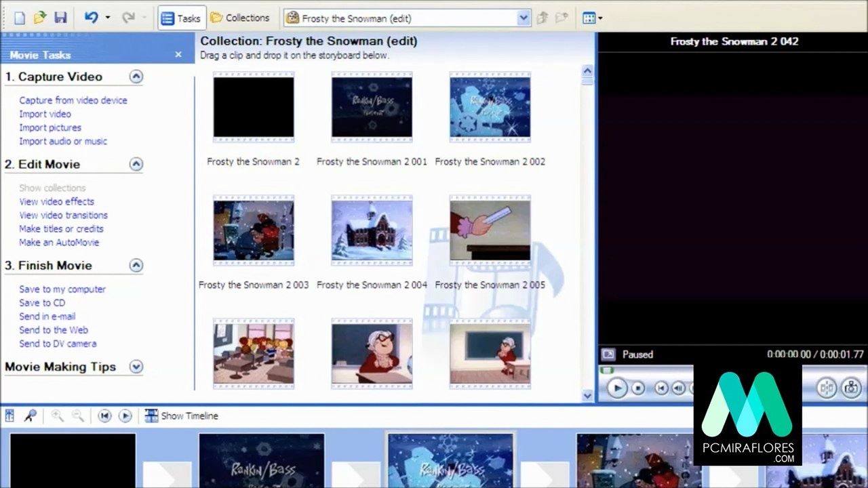Viewport: 868px width, 488px height.
Task: Toggle the Collections pane button
Action: pos(239,18)
